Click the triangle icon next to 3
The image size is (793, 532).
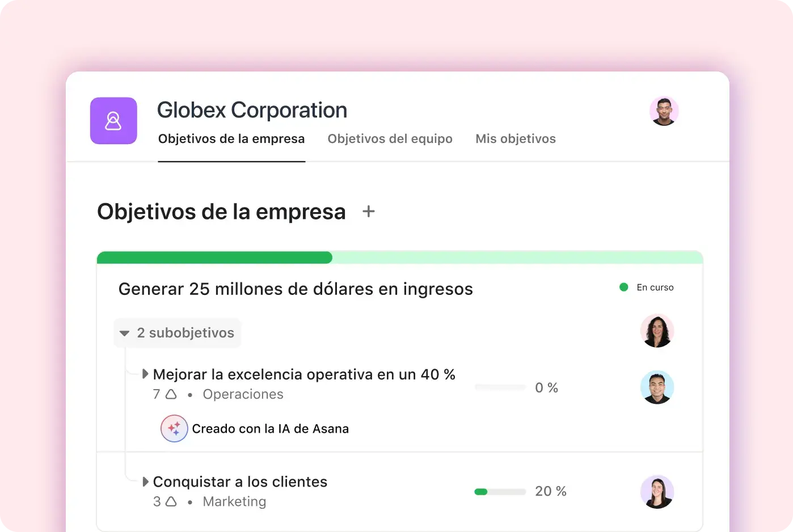pyautogui.click(x=171, y=501)
